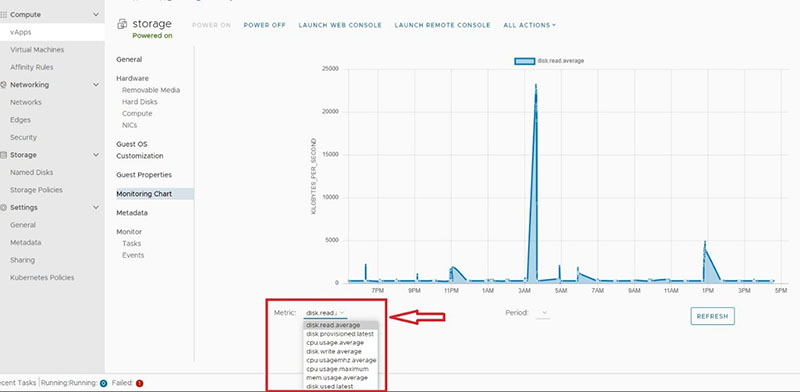Screen dimensions: 800x392
Task: Click the Settings gear icon in sidebar
Action: (x=4, y=208)
